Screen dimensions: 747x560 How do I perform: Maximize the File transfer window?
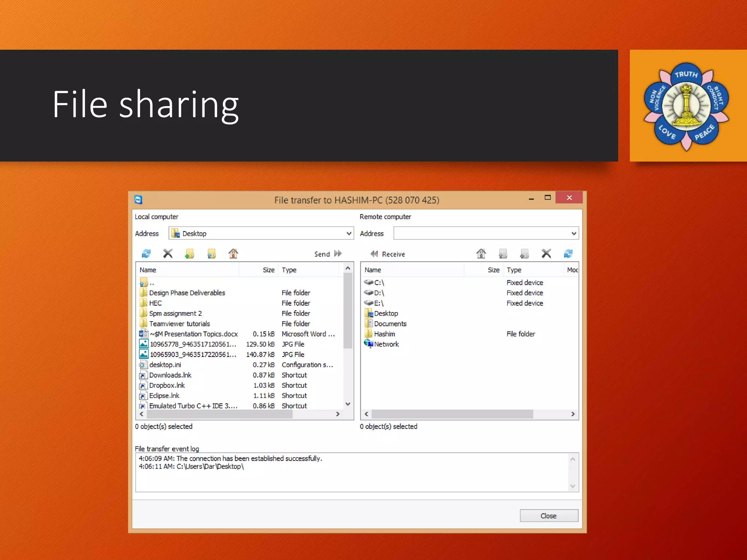547,198
